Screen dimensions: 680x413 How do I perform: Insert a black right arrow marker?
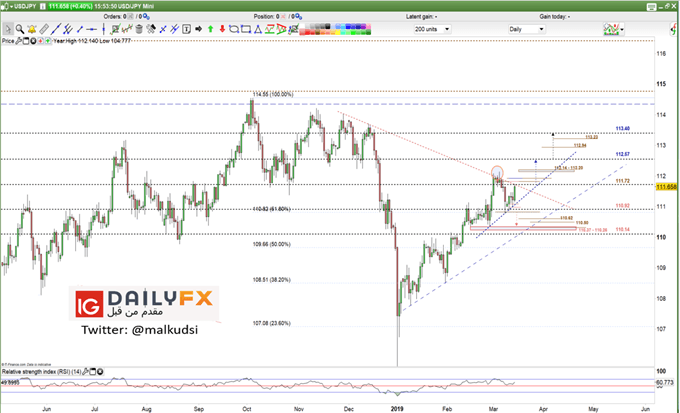coord(198,29)
